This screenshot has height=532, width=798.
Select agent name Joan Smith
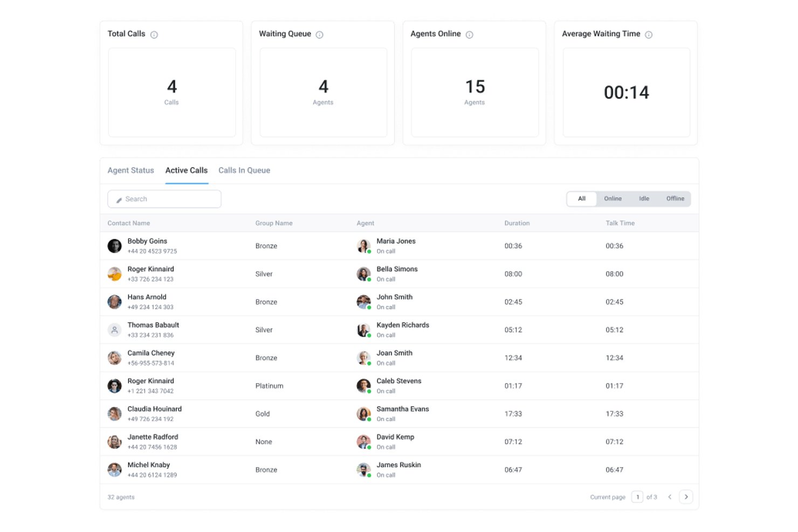(395, 353)
